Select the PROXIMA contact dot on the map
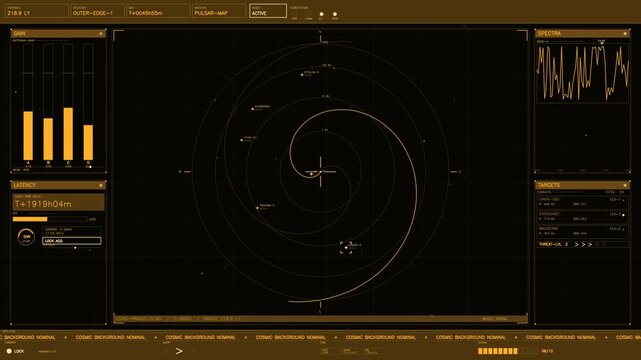The width and height of the screenshot is (641, 360). click(x=257, y=208)
